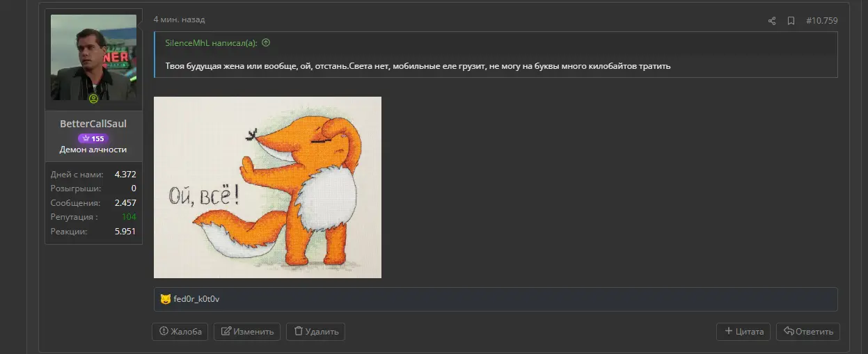This screenshot has width=868, height=354.
Task: Open the BetterCallSaul username profile link
Action: click(x=93, y=124)
